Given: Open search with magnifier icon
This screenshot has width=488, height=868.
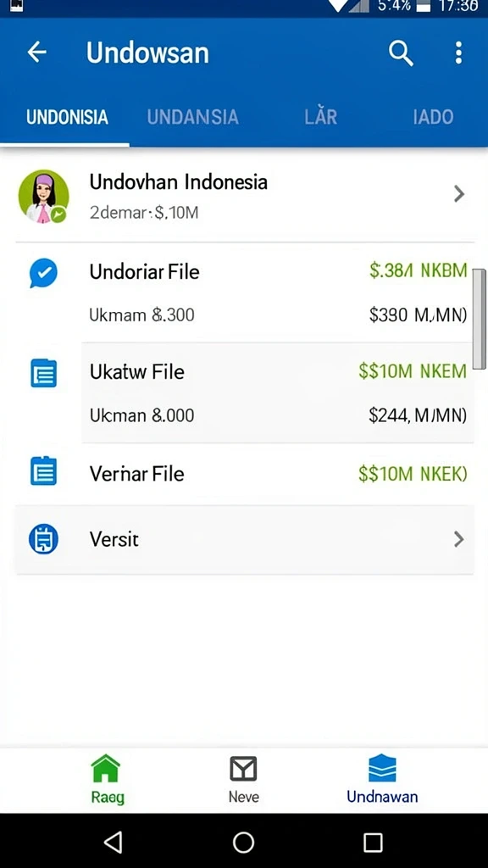Looking at the screenshot, I should [401, 53].
